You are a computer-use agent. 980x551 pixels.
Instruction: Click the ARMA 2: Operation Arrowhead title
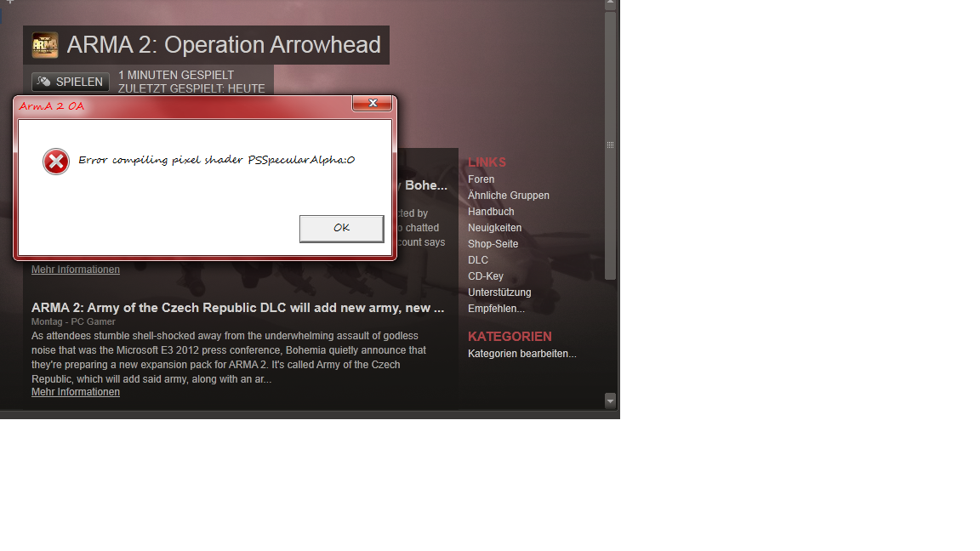tap(224, 45)
